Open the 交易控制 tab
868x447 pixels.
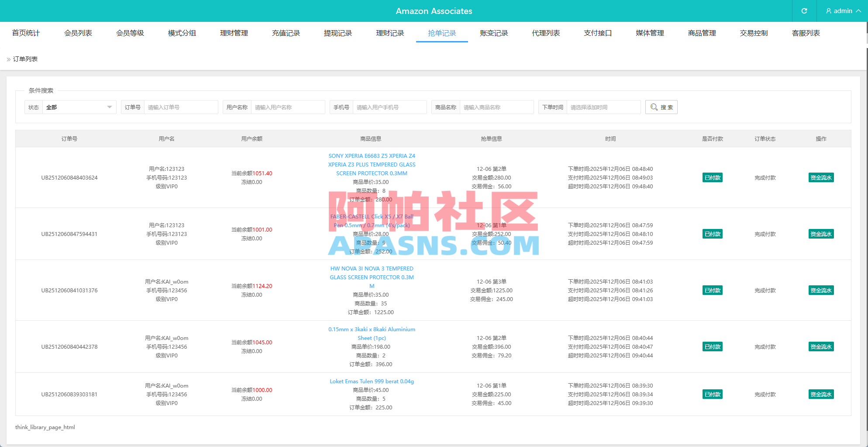pyautogui.click(x=754, y=33)
